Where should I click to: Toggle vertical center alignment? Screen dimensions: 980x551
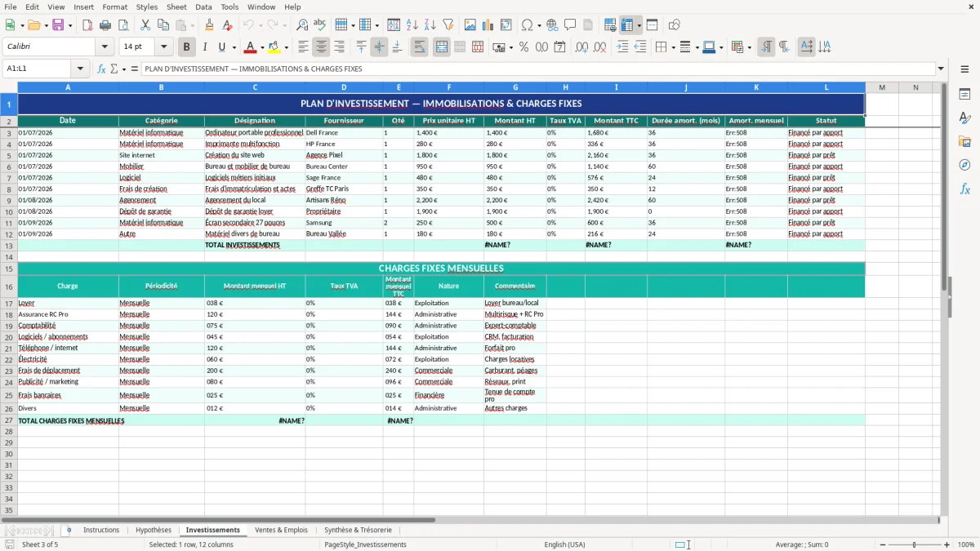click(379, 47)
